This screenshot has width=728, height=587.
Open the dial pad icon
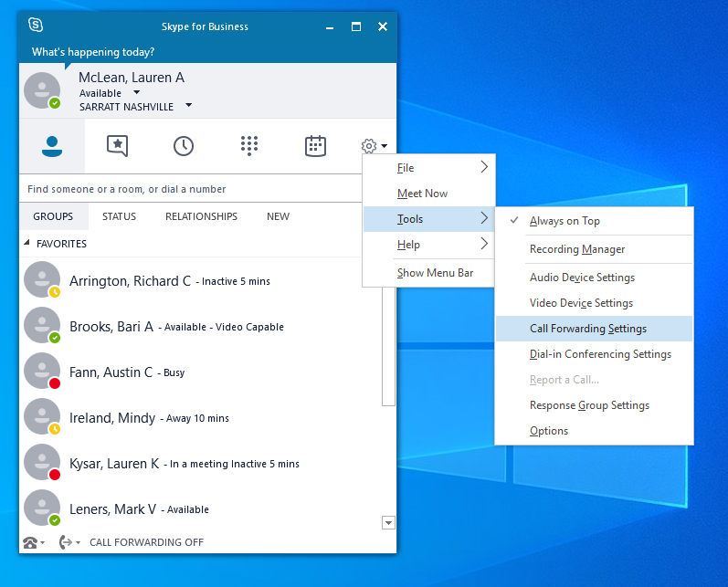coord(249,146)
